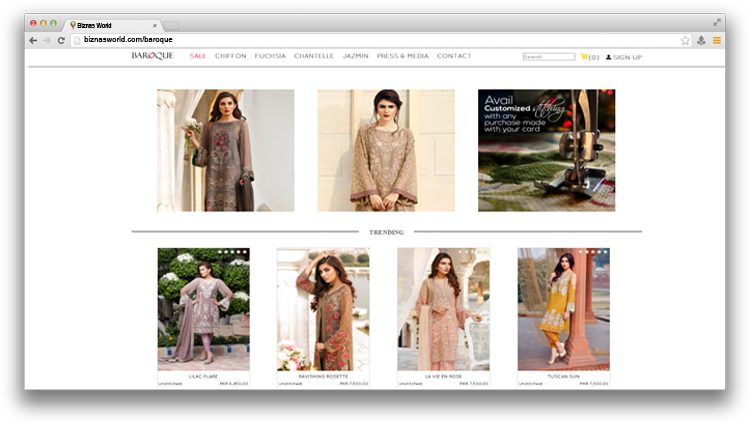
Task: Open the Lilac Flare product image
Action: 204,309
